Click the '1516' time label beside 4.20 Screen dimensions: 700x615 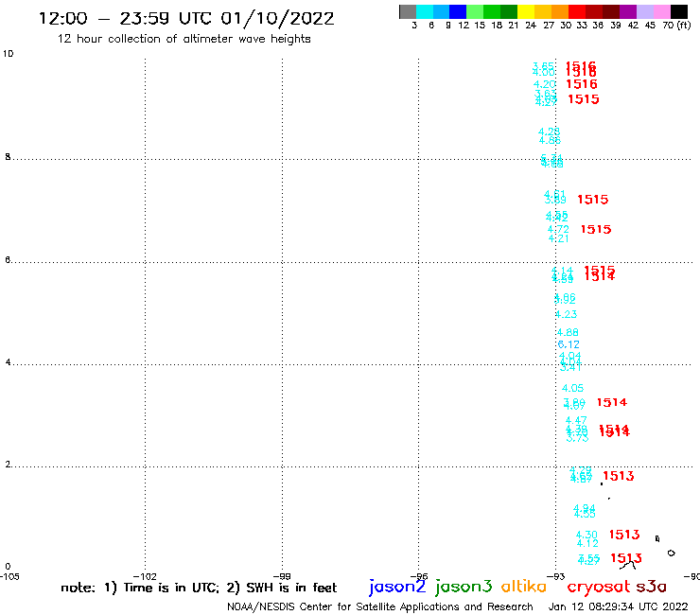tap(582, 84)
